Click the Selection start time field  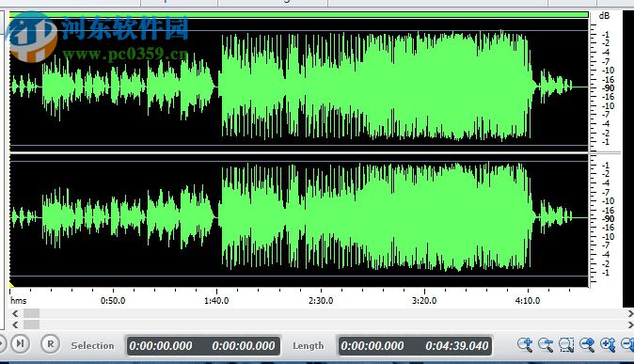click(161, 346)
